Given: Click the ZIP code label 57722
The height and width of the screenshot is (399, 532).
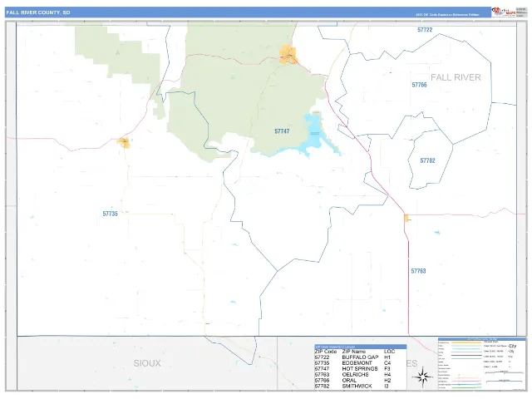Looking at the screenshot, I should [x=425, y=30].
